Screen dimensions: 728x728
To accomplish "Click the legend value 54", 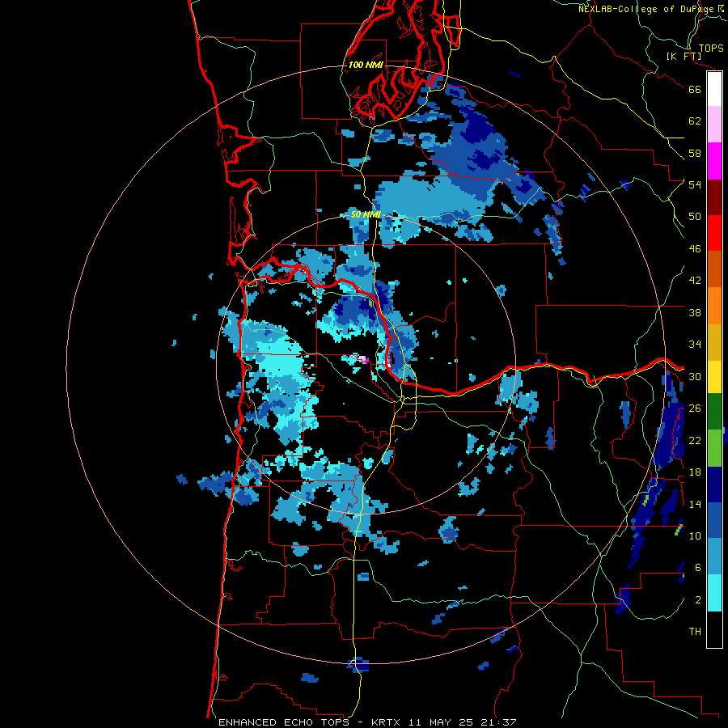I will (695, 184).
